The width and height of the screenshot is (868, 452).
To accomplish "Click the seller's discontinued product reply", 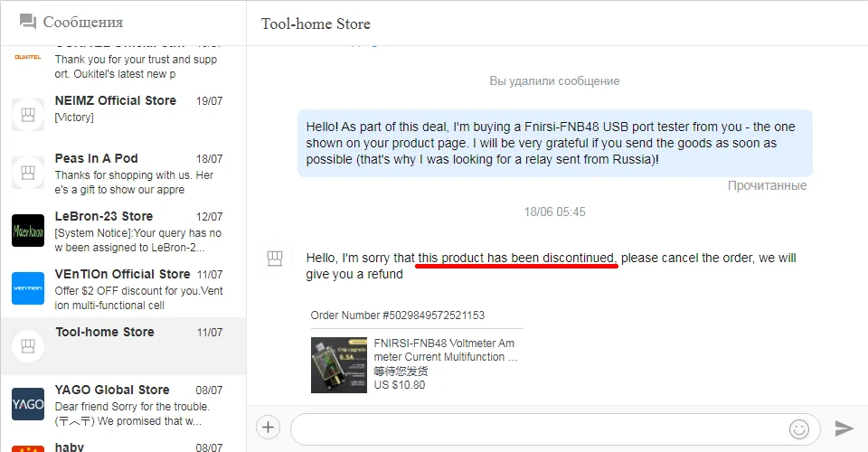I will pyautogui.click(x=551, y=266).
